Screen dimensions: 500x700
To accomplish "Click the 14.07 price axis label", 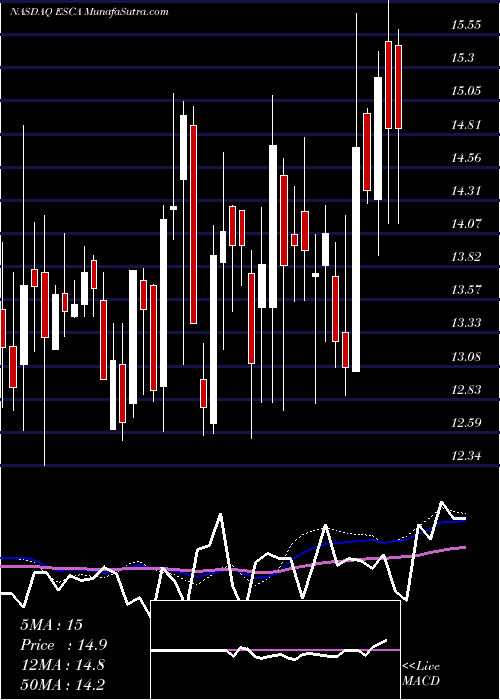I will point(466,224).
